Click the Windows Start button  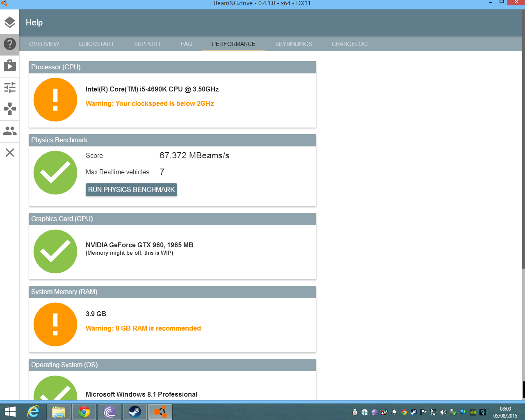(10, 411)
